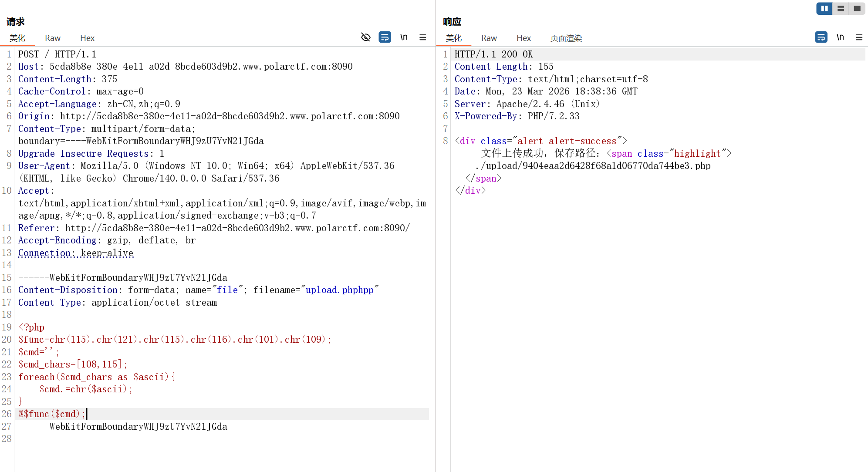Open the request Raw tab
868x472 pixels.
tap(53, 38)
